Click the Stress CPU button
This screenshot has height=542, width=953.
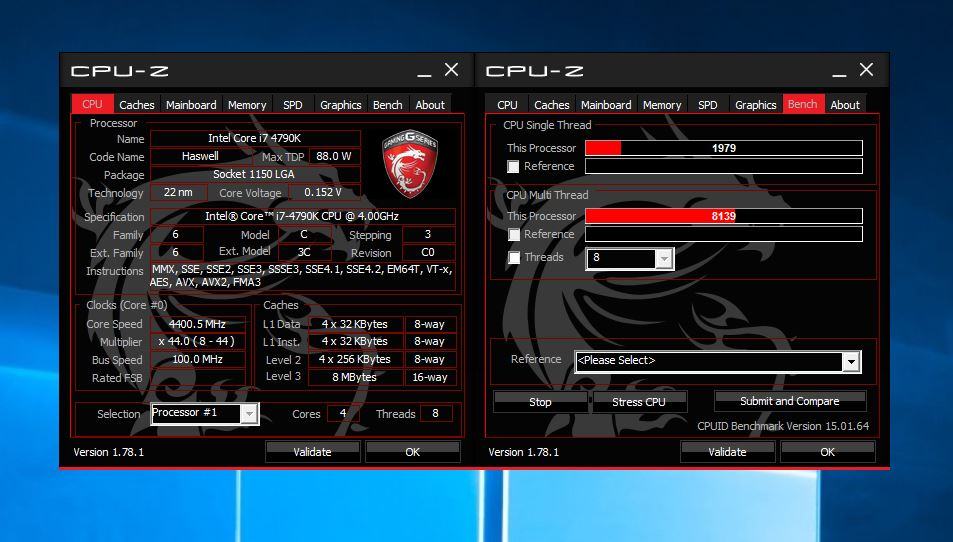coord(639,402)
